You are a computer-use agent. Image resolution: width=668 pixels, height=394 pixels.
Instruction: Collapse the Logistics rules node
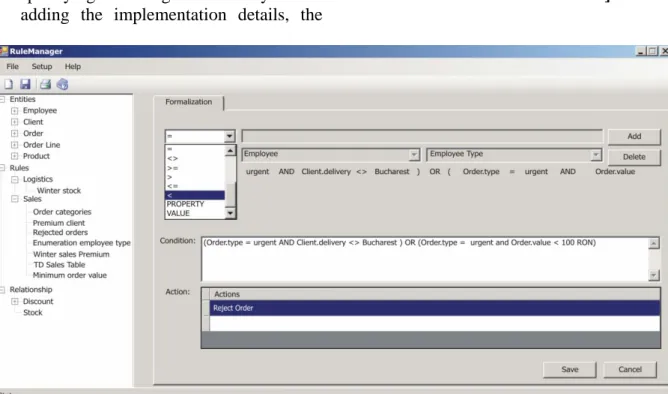[x=14, y=179]
